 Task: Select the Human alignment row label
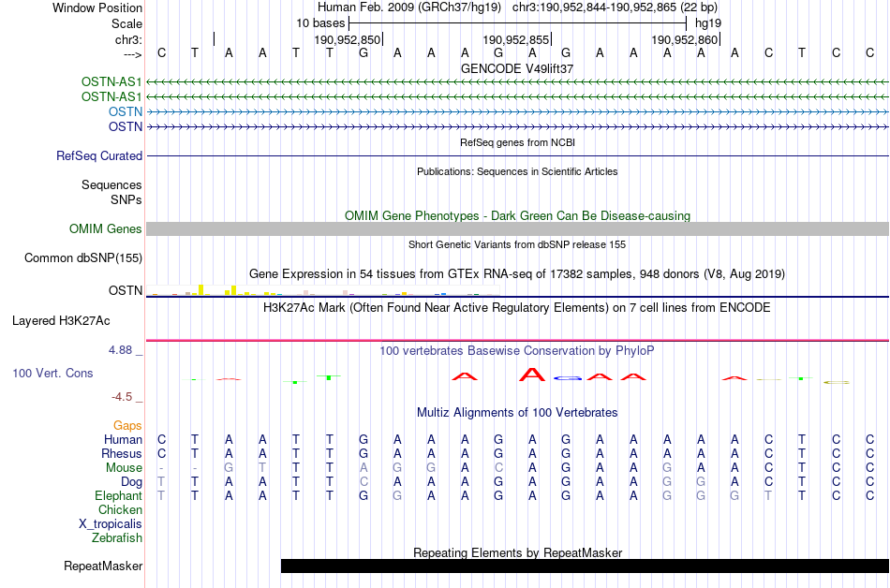(x=123, y=439)
